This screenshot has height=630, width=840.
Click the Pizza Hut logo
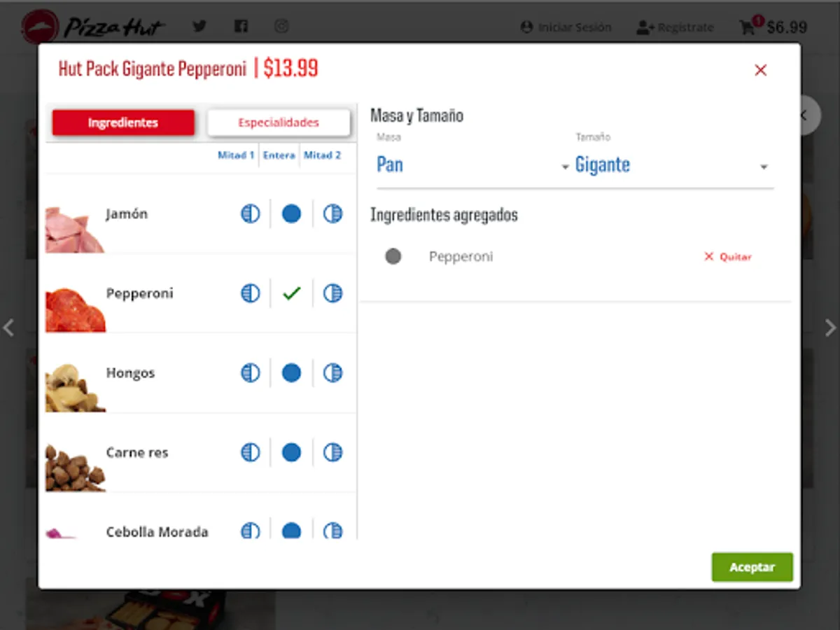tap(93, 27)
